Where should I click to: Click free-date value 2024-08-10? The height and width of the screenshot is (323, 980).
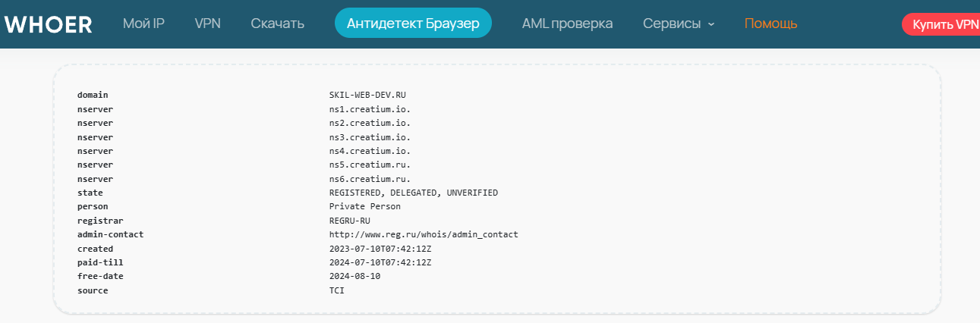(x=355, y=276)
